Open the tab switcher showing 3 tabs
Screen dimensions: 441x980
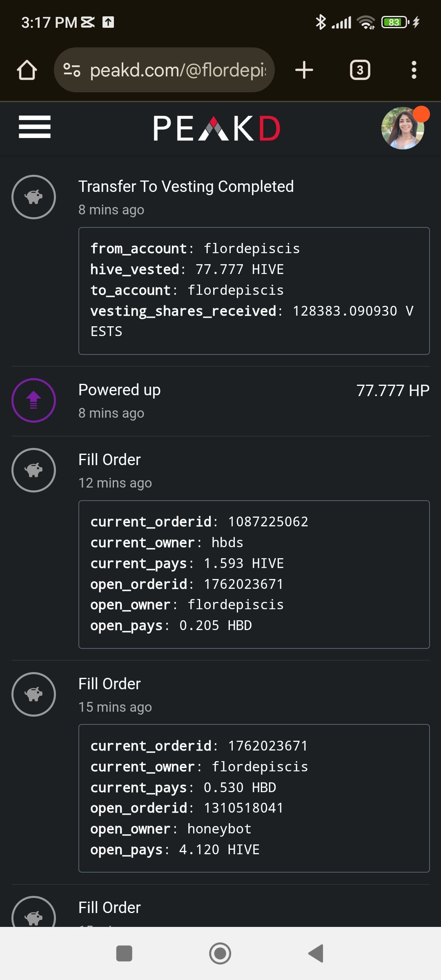[x=360, y=70]
